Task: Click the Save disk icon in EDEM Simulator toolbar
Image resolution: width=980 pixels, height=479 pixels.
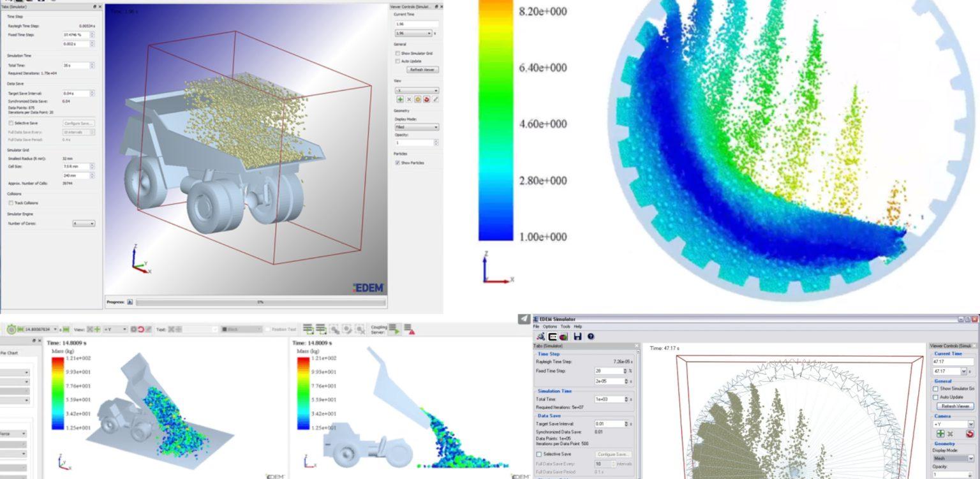Action: (x=577, y=336)
